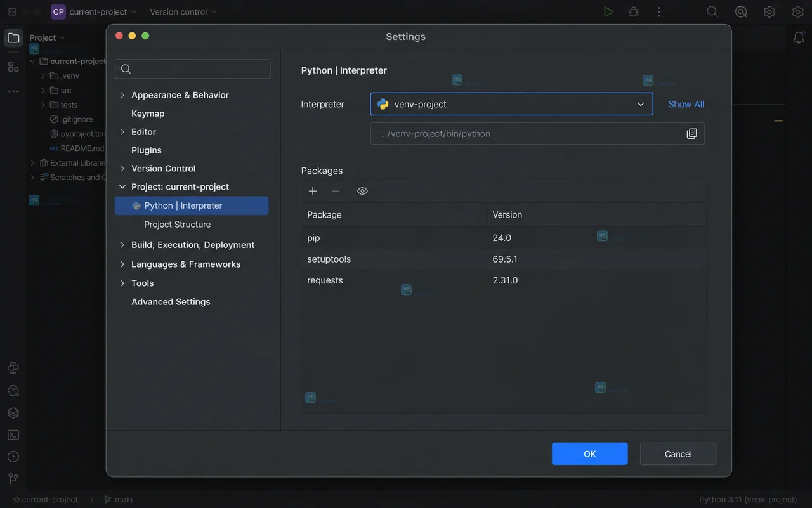Click the main branch widget in status bar
Screen dimensions: 812x508
pyautogui.click(x=118, y=500)
